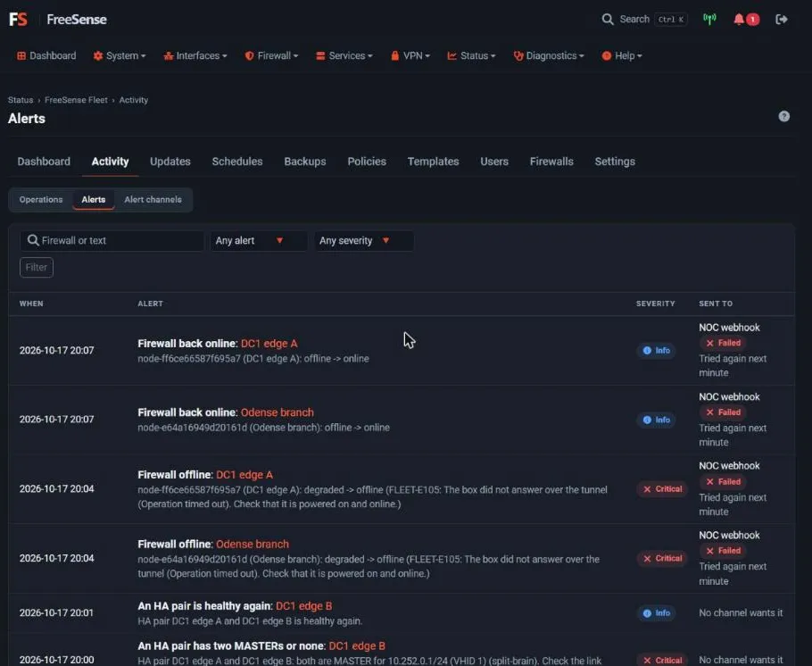The width and height of the screenshot is (812, 666).
Task: Click Failed badge in DC1 edge A offline row
Action: 723,481
